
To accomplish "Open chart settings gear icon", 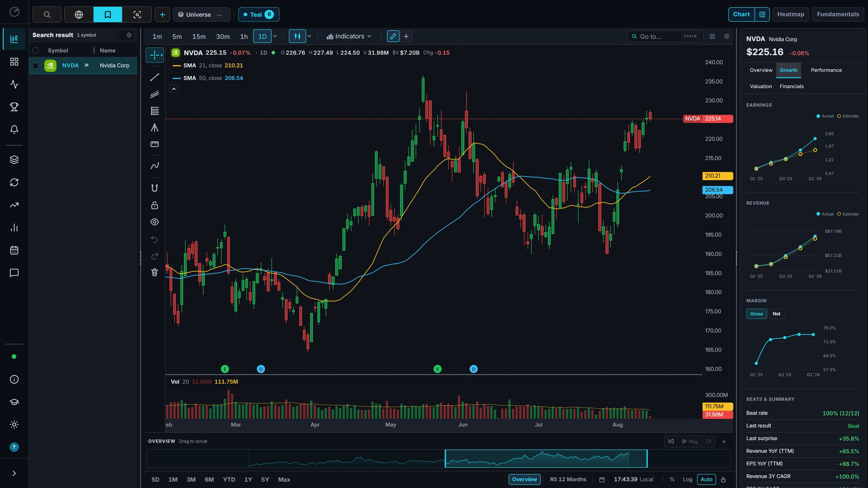I will point(727,36).
